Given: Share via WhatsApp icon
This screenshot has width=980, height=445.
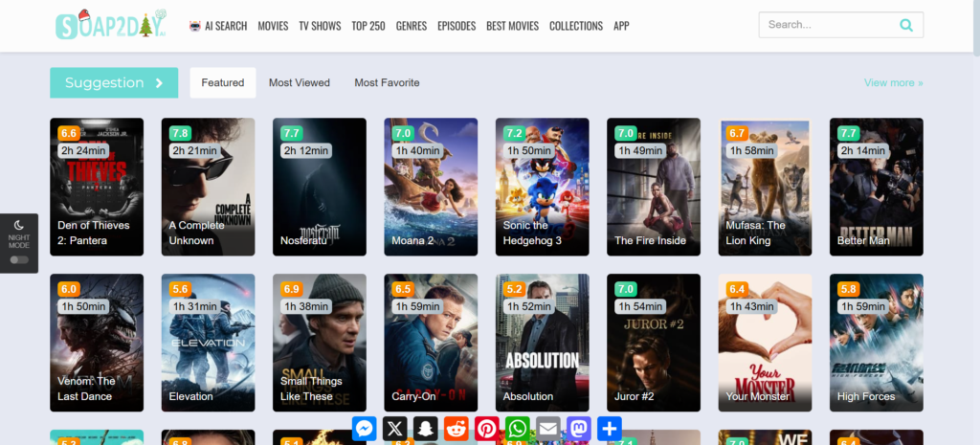Looking at the screenshot, I should coord(518,429).
